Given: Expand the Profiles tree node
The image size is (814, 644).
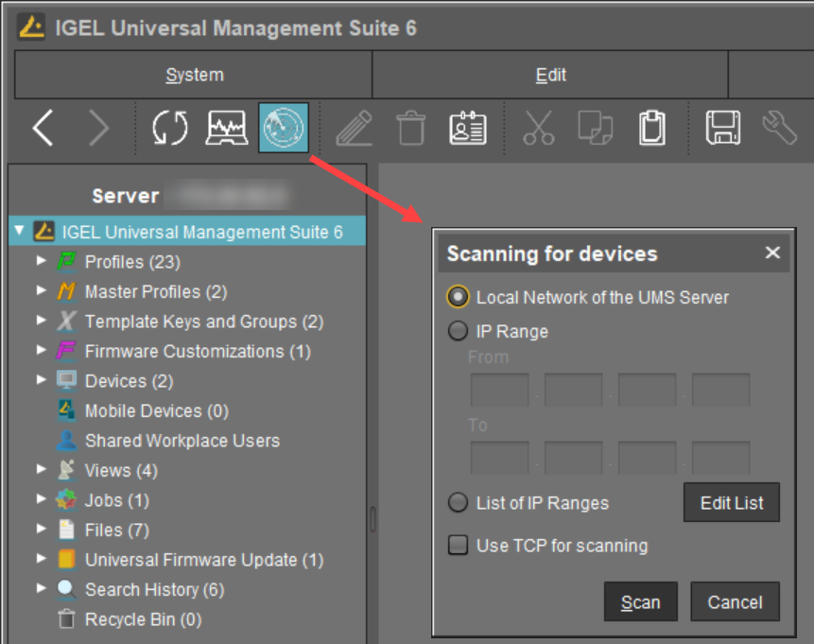Looking at the screenshot, I should [42, 262].
